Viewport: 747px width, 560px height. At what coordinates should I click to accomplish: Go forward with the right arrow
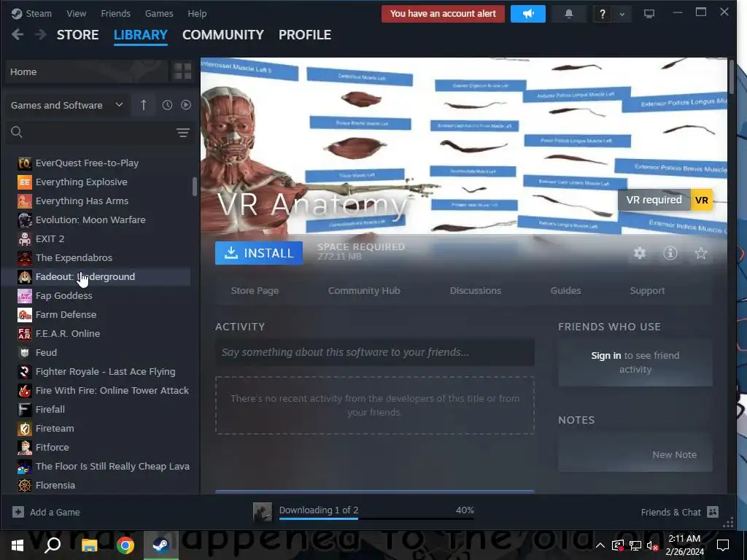pos(41,35)
